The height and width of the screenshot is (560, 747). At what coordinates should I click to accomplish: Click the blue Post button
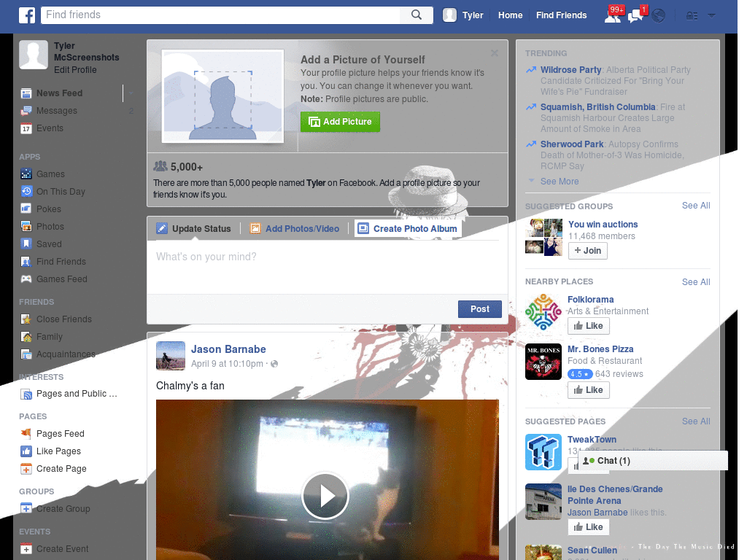(480, 309)
